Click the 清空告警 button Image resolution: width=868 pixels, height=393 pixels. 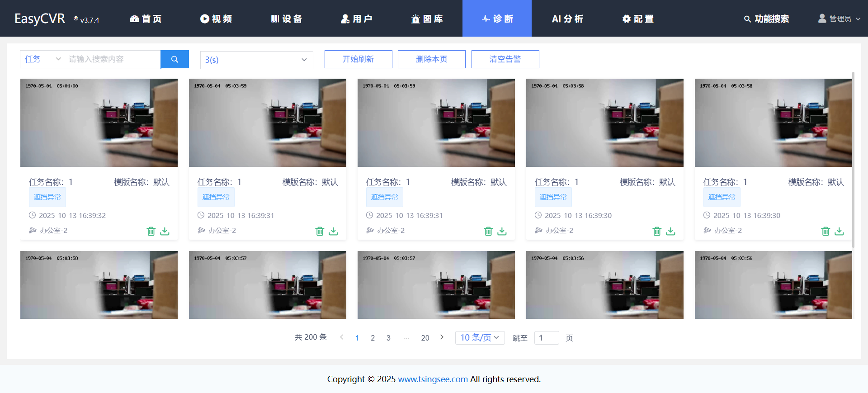(505, 59)
